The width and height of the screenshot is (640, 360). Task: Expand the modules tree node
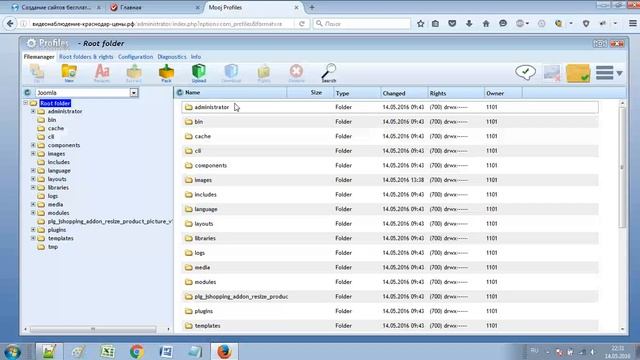tap(33, 213)
